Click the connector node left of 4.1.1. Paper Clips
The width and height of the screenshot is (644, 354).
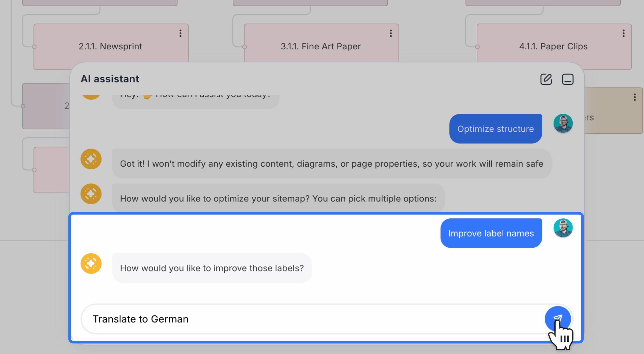[477, 47]
